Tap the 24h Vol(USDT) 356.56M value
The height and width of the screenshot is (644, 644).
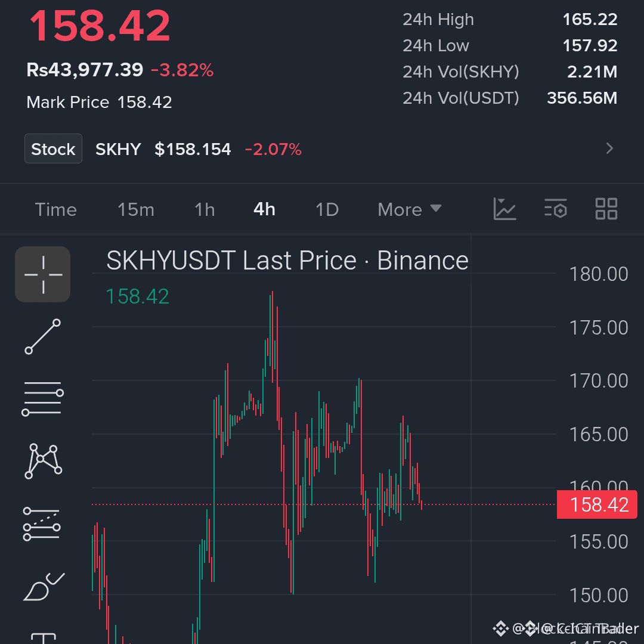click(x=582, y=98)
